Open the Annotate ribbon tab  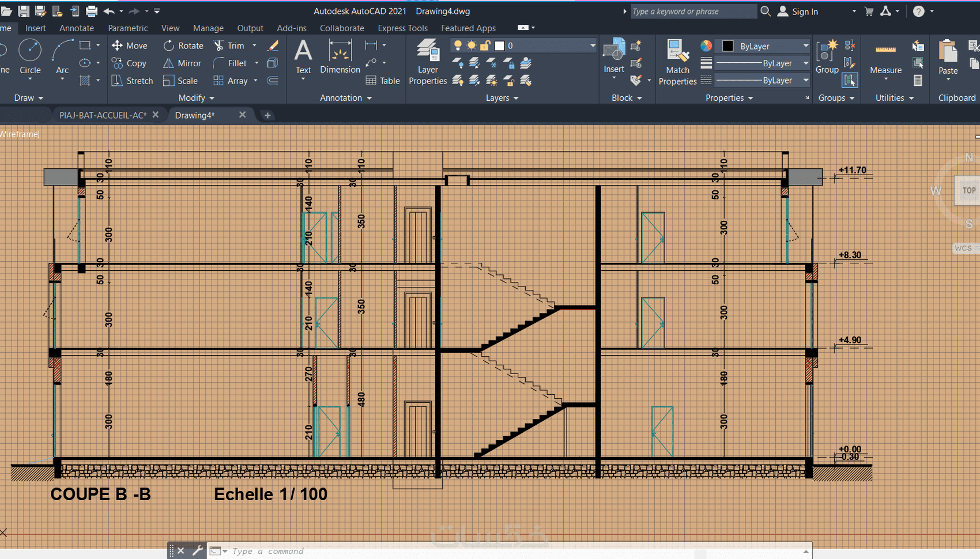(x=77, y=28)
